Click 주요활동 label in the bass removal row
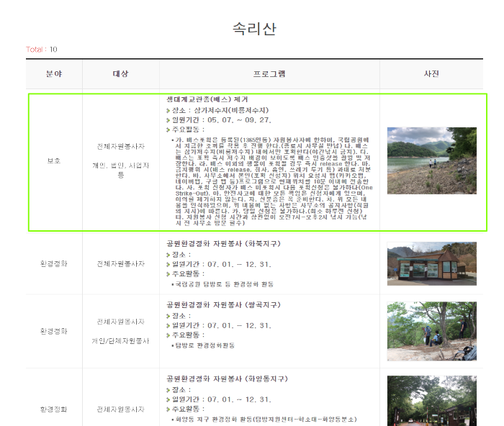504x426 pixels. [x=186, y=130]
